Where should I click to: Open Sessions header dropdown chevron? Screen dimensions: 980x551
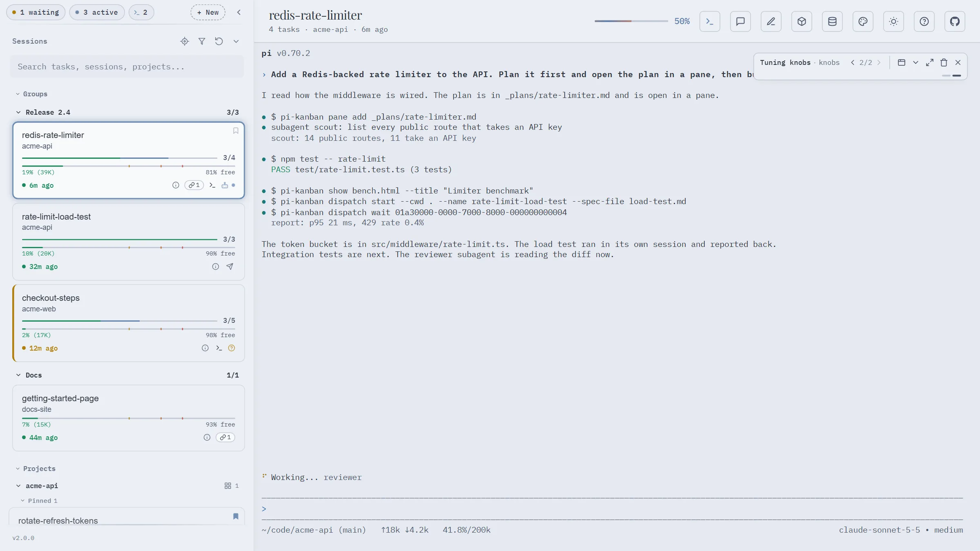(x=236, y=41)
